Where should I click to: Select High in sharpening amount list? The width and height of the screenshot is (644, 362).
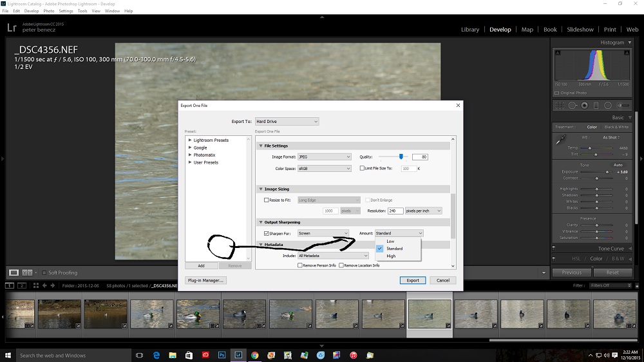point(391,256)
